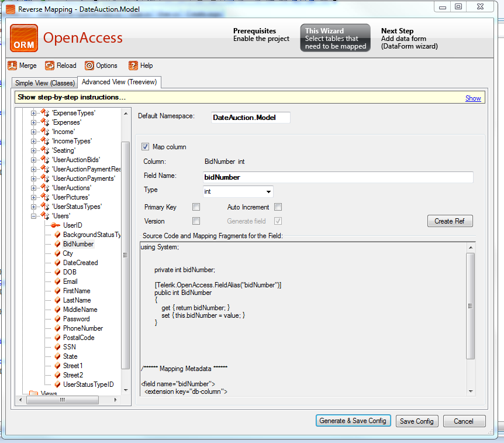Click the source code scrollbar thumb
504x443 pixels.
click(470, 305)
